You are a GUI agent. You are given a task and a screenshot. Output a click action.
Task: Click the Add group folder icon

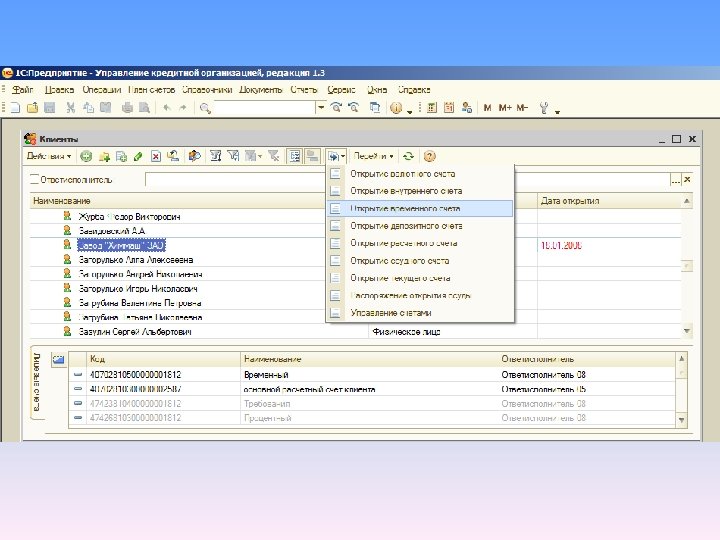click(104, 157)
